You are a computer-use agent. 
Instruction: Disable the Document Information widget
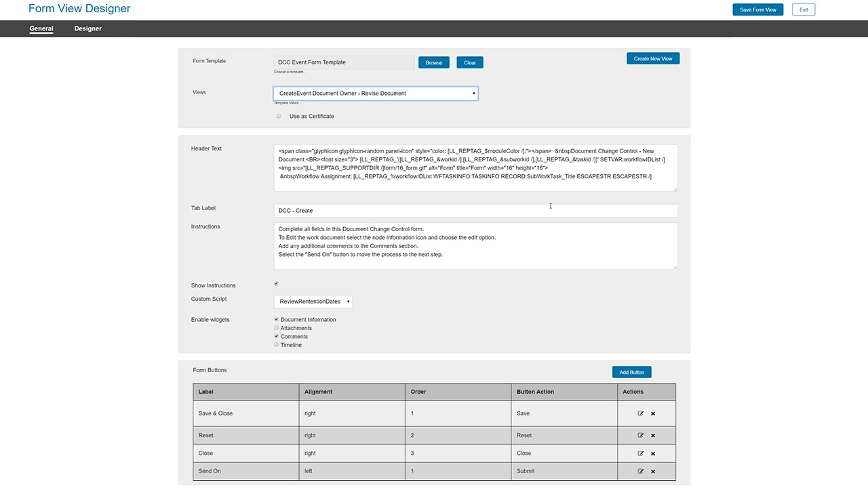click(x=276, y=319)
